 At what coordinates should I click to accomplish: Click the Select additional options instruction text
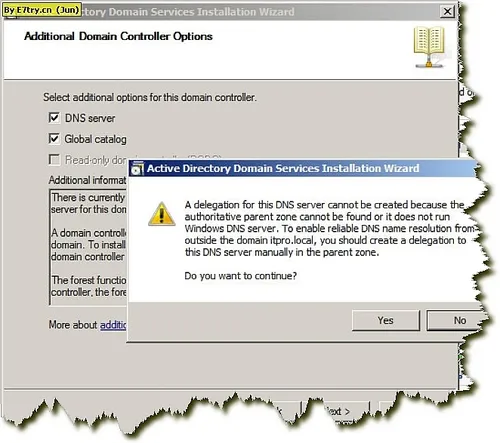click(150, 97)
